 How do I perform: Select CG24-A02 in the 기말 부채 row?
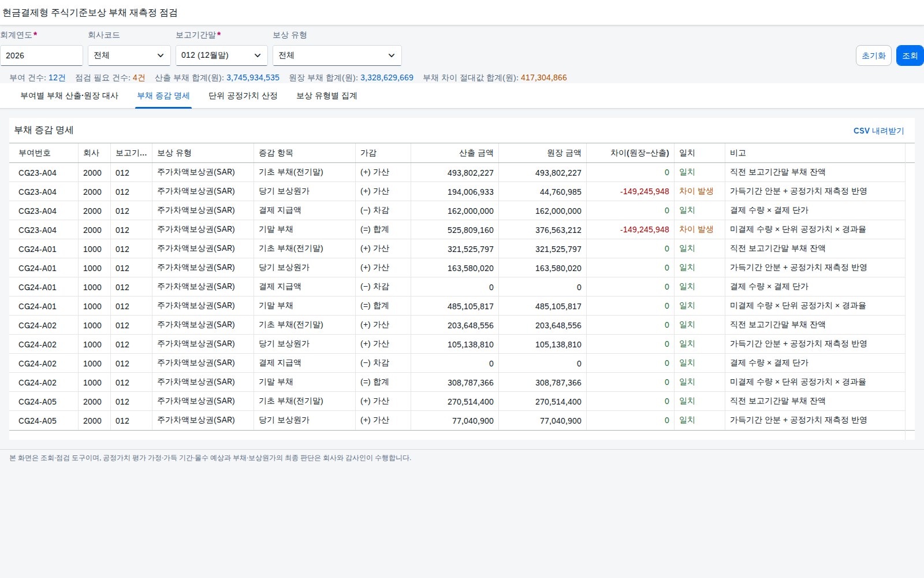38,383
